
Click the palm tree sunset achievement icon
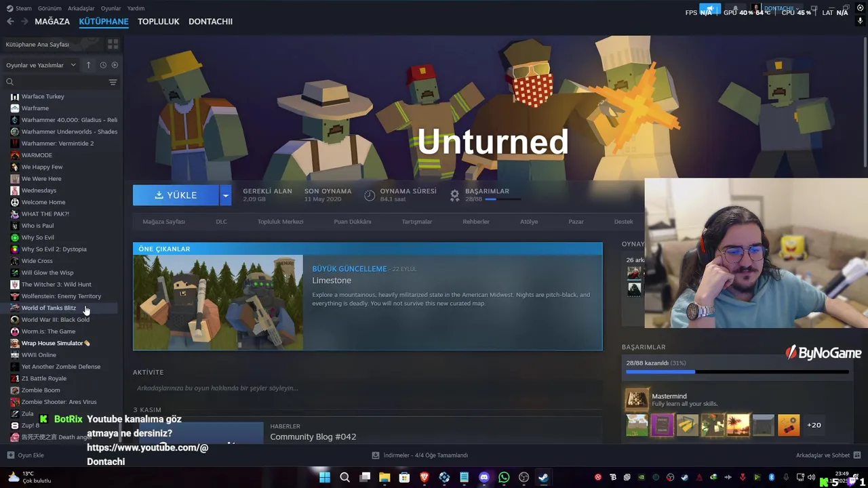(738, 425)
